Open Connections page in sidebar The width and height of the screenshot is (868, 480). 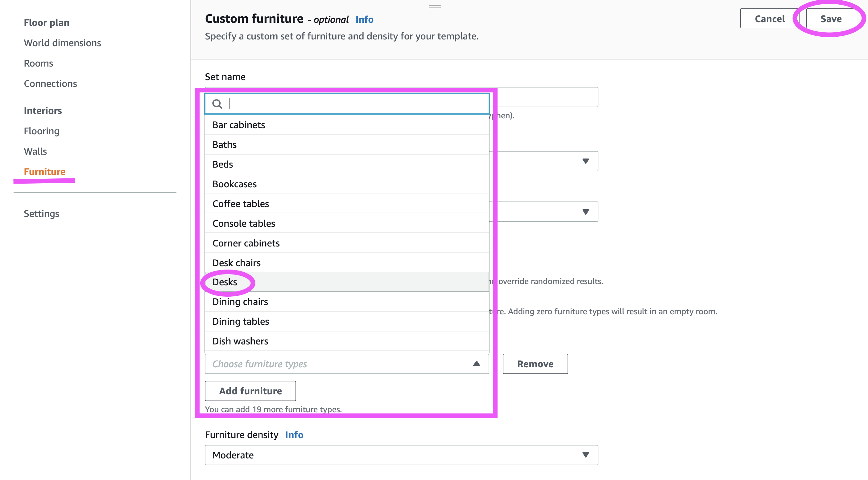[50, 83]
